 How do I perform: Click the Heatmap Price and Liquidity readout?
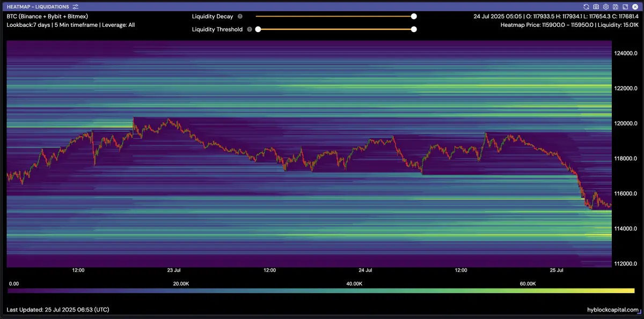(x=569, y=25)
